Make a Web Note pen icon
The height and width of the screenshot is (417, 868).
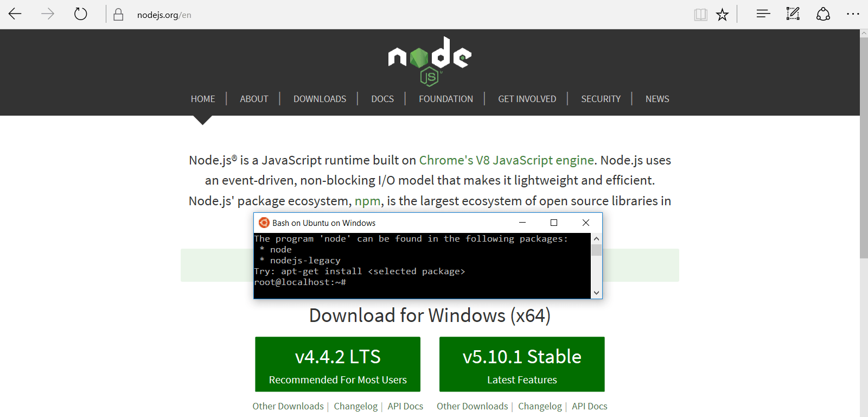793,14
